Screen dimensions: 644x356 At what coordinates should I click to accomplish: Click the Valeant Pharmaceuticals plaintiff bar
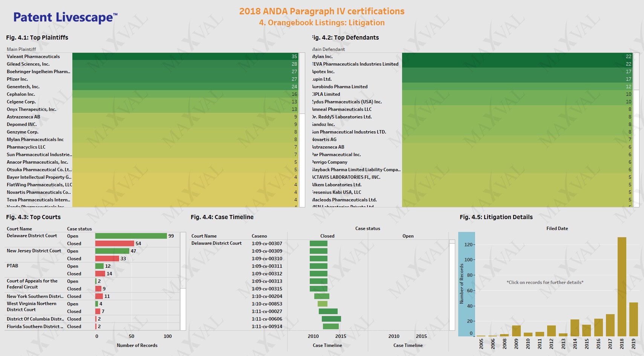tap(185, 57)
